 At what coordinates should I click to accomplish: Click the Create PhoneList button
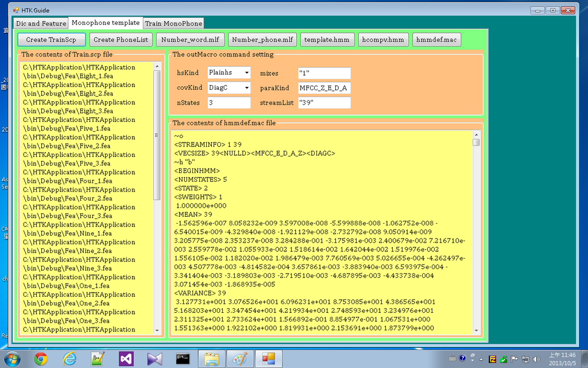(x=121, y=40)
